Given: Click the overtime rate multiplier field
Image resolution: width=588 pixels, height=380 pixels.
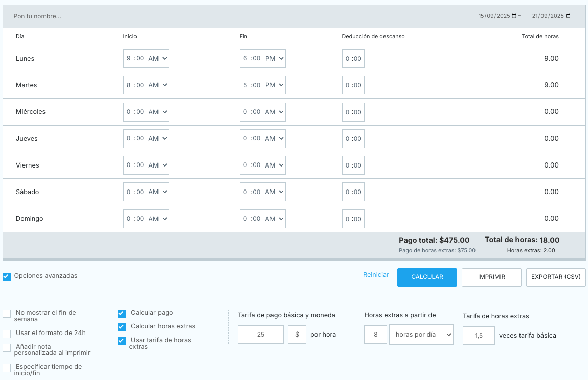Looking at the screenshot, I should pos(479,336).
